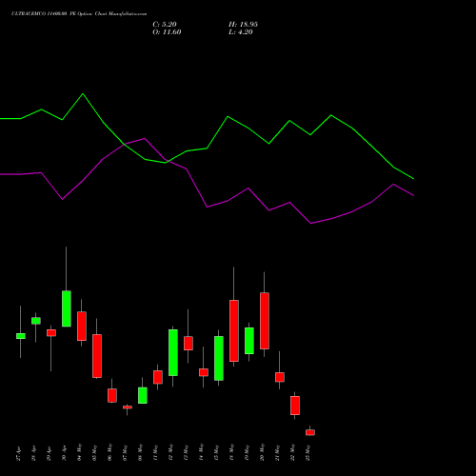Screen dimensions: 476x476
Task: Click the green candle body for 12 May
Action: point(173,352)
